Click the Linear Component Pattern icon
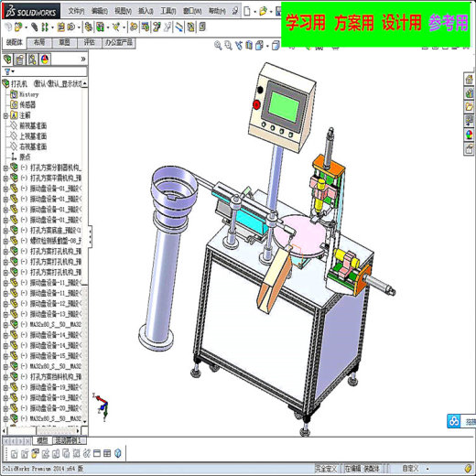The image size is (476, 476). [x=45, y=27]
